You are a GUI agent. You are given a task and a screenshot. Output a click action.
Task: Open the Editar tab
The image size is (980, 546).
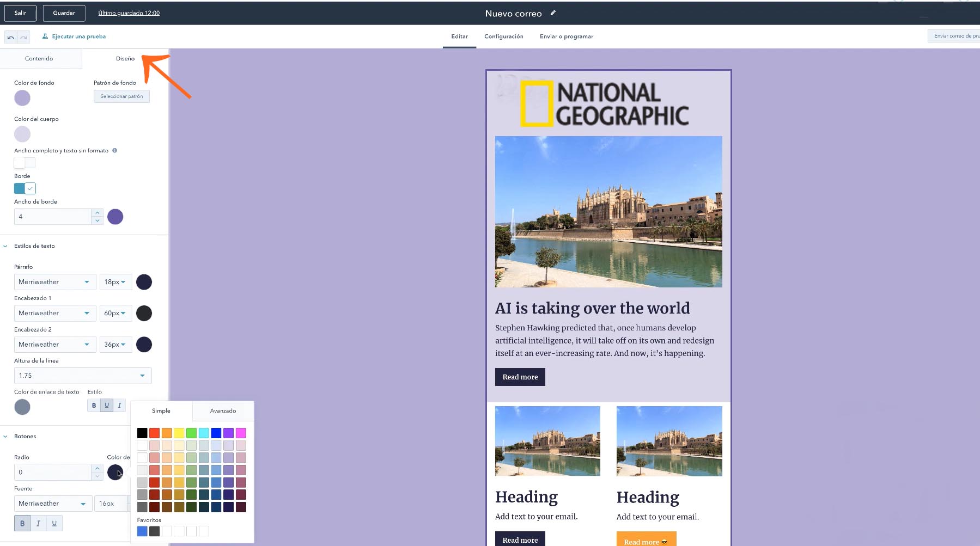pyautogui.click(x=459, y=36)
